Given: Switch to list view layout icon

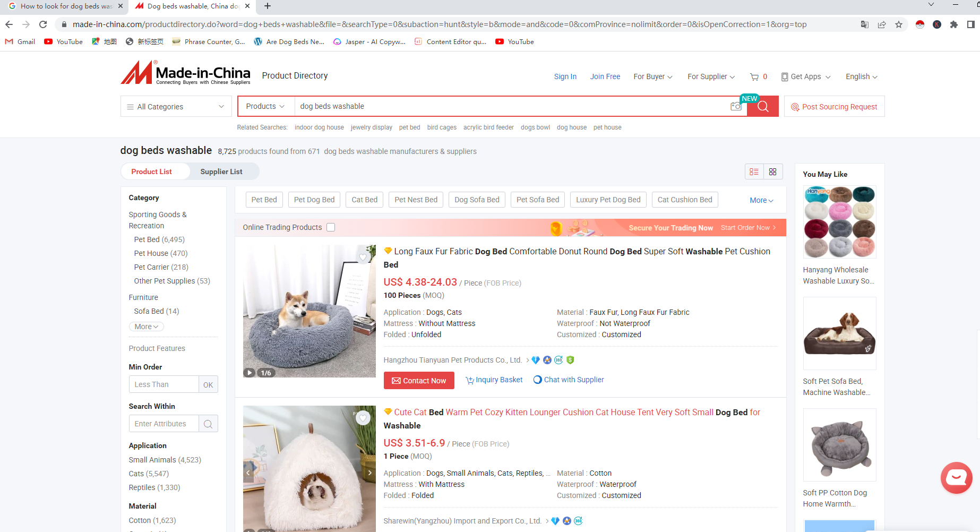Looking at the screenshot, I should coord(754,172).
